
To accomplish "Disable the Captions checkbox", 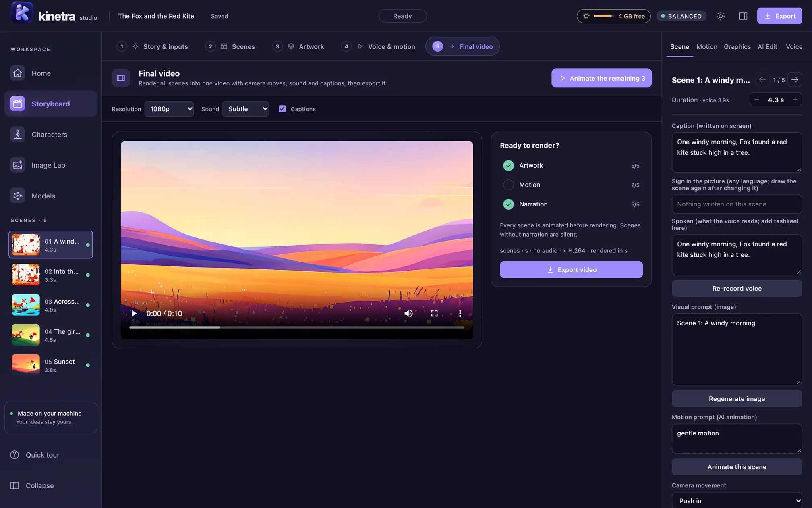I will click(282, 109).
